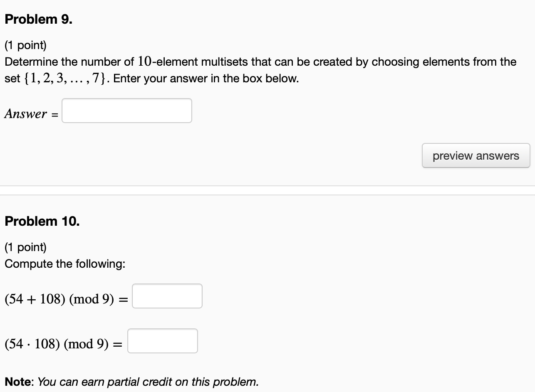
Task: Click the (1 point) label under Problem 10
Action: (x=24, y=247)
